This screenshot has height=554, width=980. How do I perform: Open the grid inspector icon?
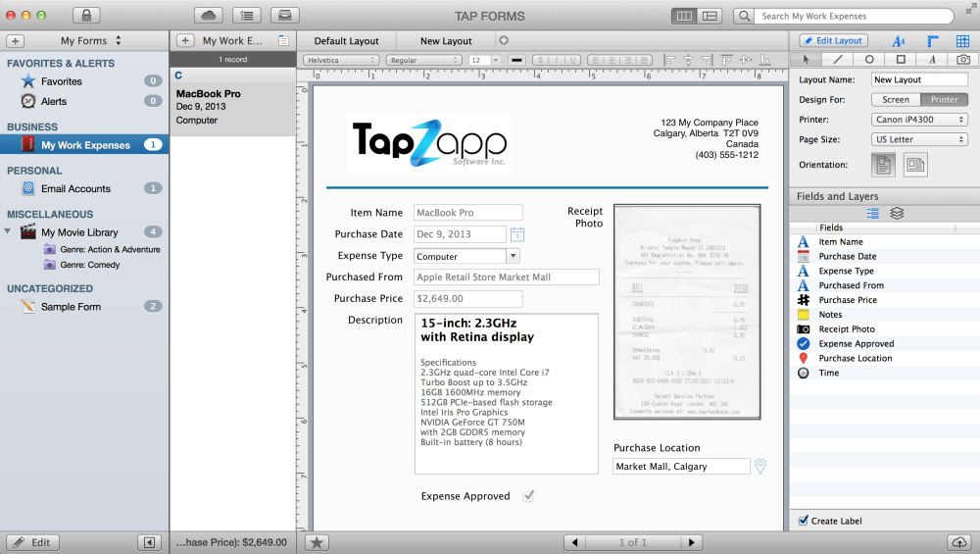coord(962,41)
